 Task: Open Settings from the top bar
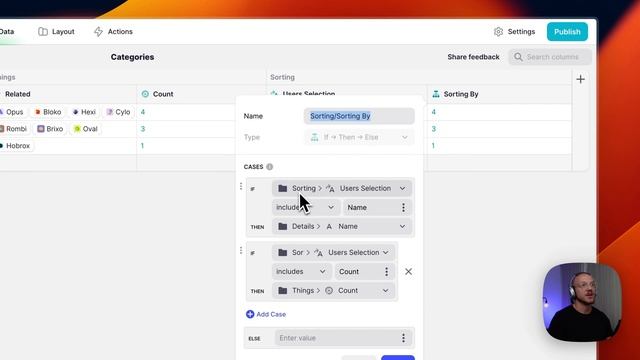click(514, 31)
